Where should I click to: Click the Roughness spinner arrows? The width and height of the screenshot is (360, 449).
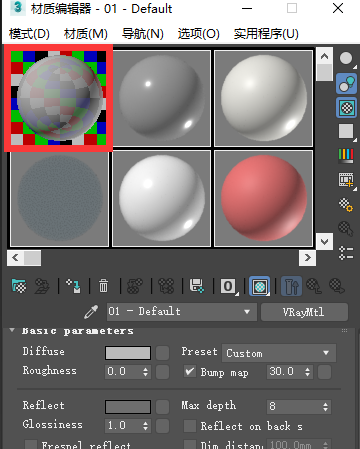[x=145, y=372]
